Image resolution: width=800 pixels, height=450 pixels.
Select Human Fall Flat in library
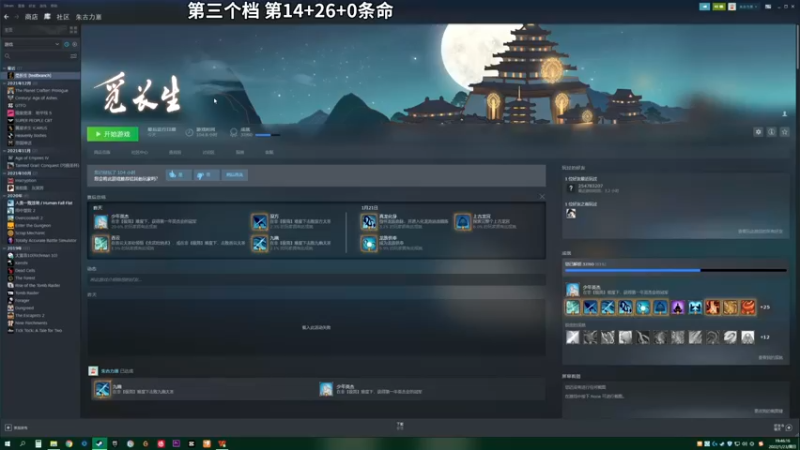click(x=43, y=203)
